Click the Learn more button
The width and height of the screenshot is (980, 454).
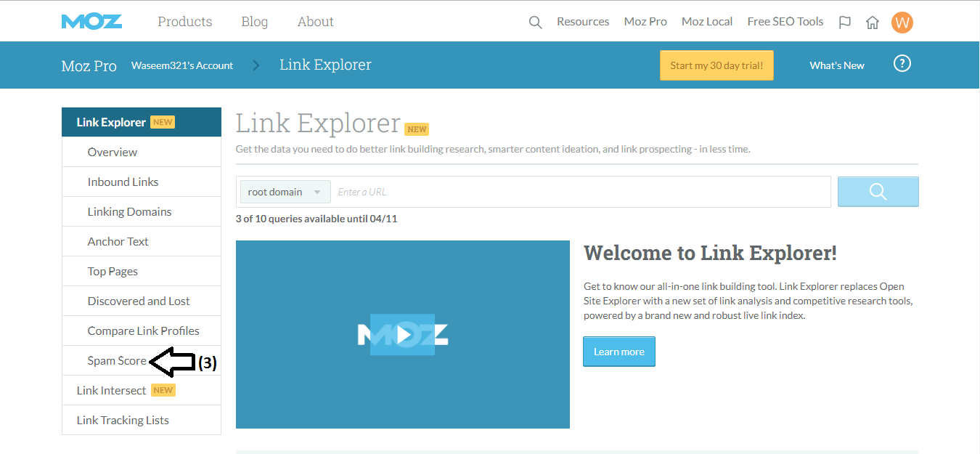pyautogui.click(x=619, y=352)
